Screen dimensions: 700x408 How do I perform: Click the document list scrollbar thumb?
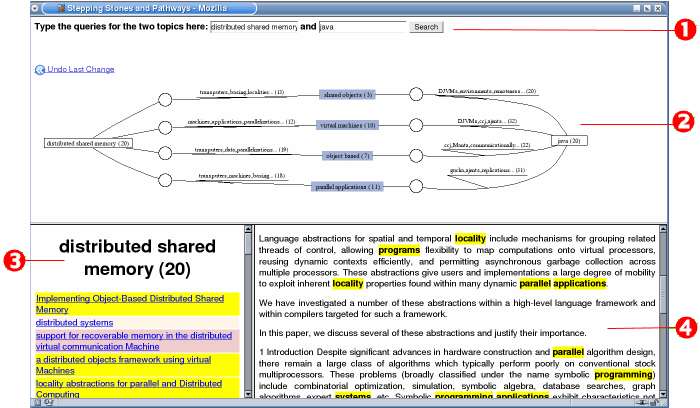[248, 244]
